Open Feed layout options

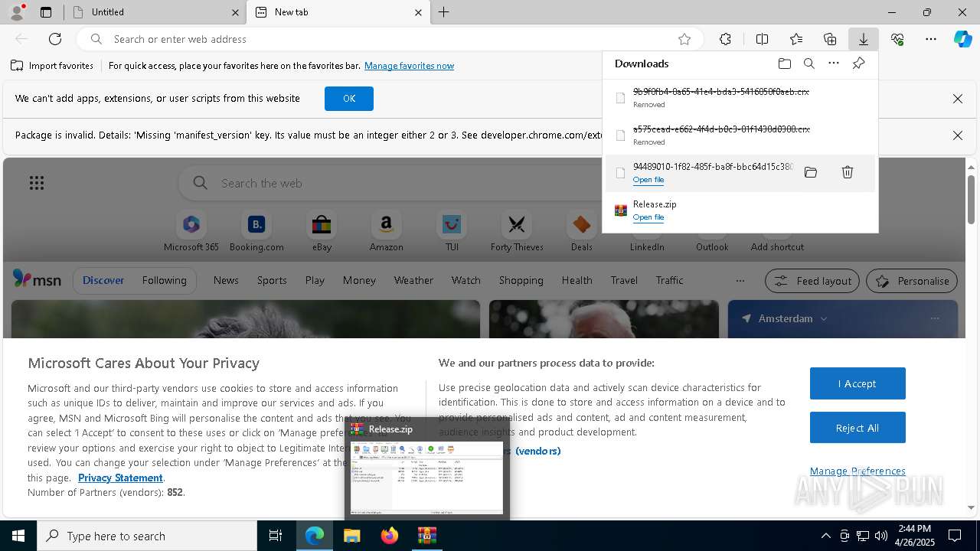(812, 281)
